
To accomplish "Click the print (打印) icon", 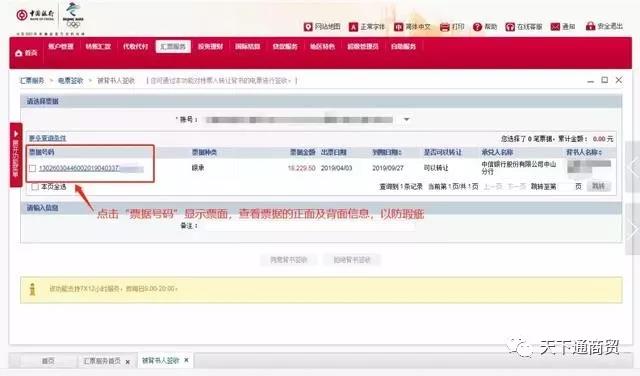I will [444, 27].
